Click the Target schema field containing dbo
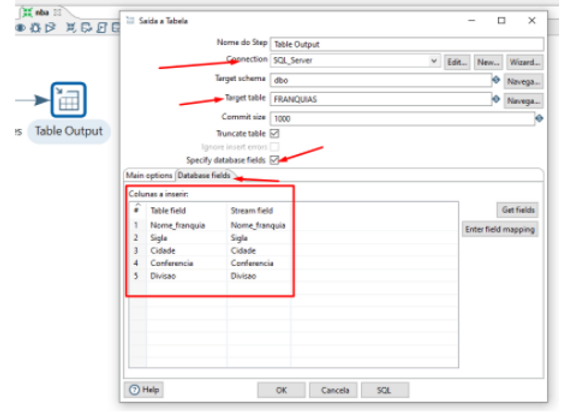569x412 pixels. tap(381, 80)
